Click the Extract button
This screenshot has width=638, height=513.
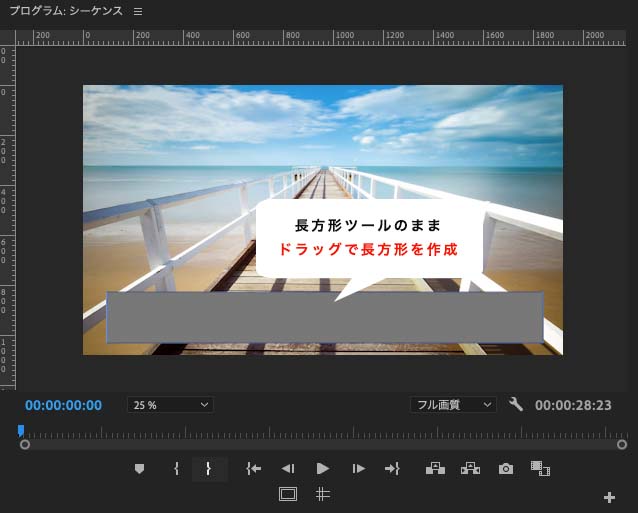470,468
